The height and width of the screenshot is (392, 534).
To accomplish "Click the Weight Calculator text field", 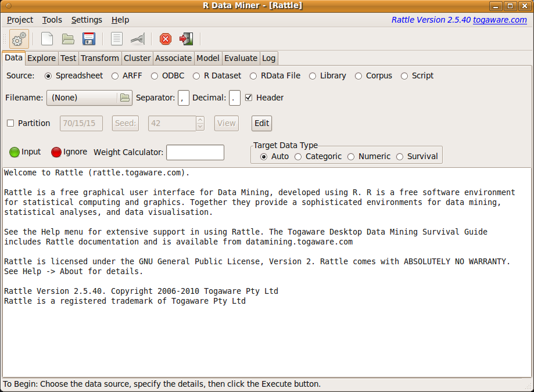I will coord(195,152).
